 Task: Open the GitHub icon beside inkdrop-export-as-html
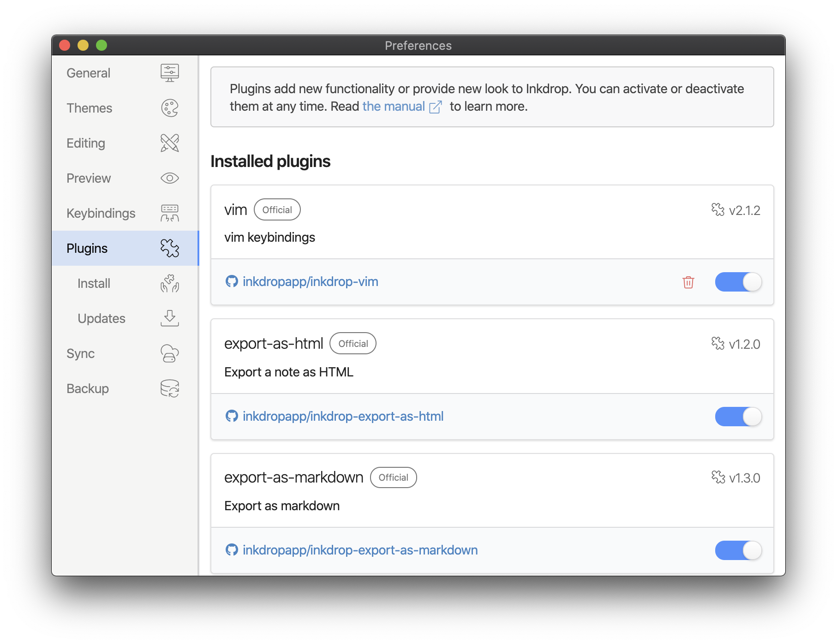(232, 416)
